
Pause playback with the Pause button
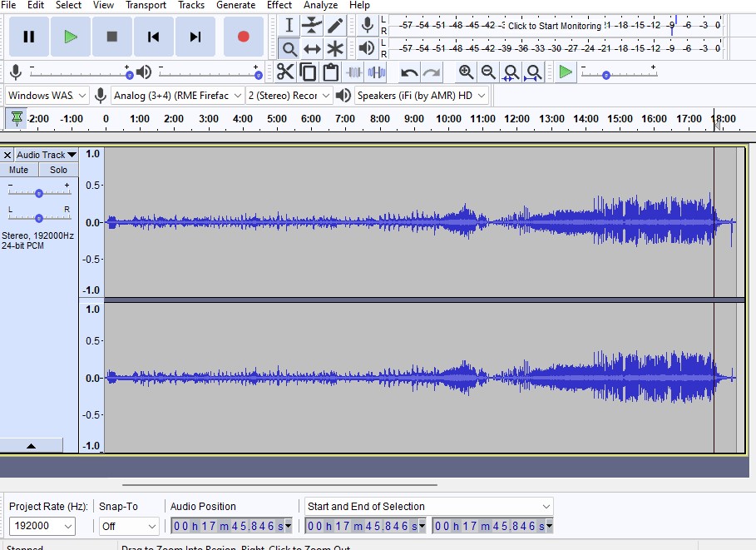29,37
